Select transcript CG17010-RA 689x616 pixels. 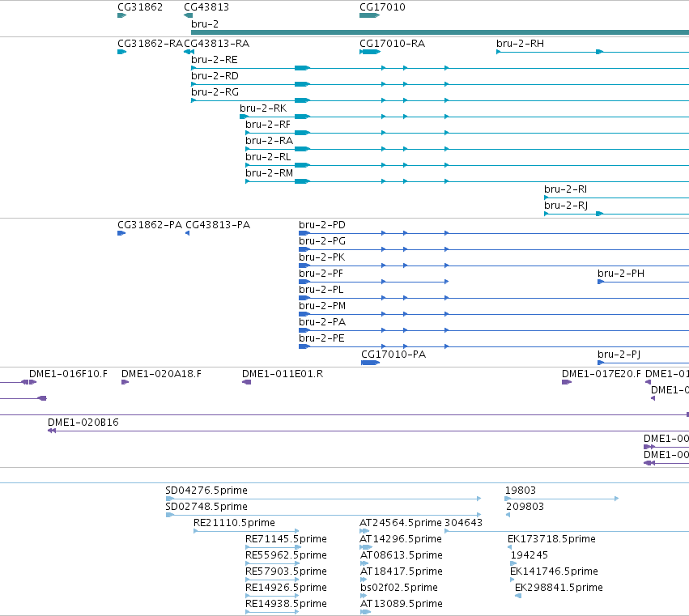[x=393, y=44]
